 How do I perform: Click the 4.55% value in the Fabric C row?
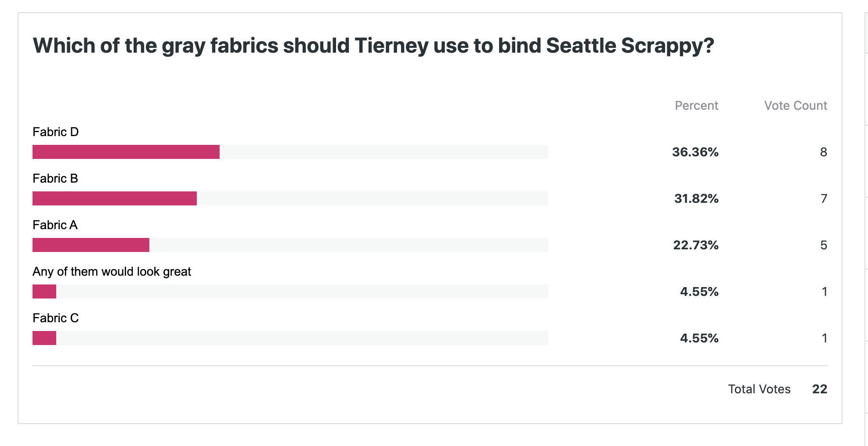pos(699,338)
